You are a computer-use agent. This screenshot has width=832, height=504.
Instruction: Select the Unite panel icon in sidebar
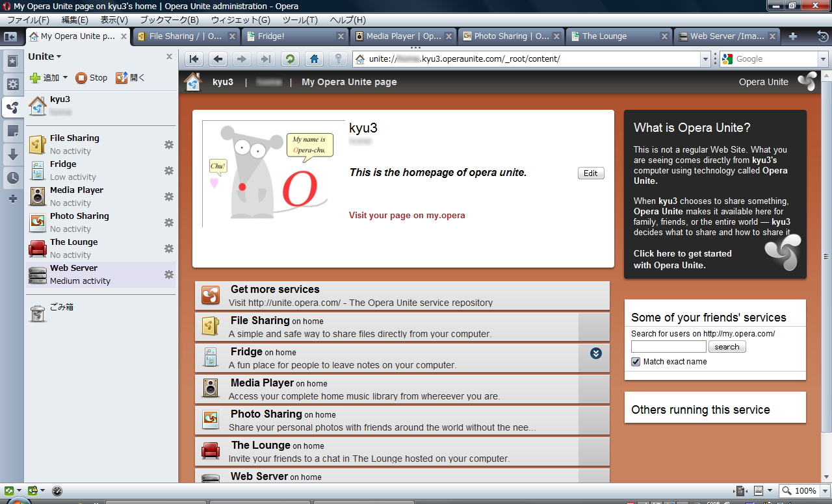pos(12,108)
